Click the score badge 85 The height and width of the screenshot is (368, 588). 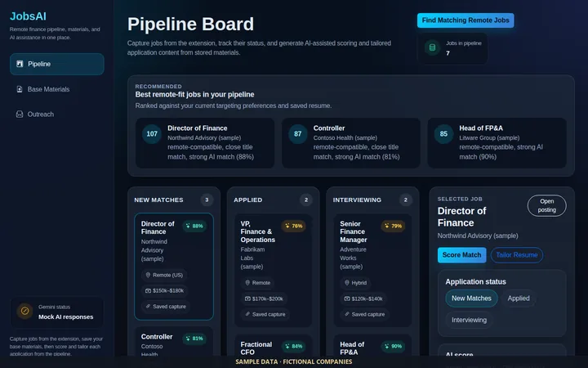tap(443, 134)
